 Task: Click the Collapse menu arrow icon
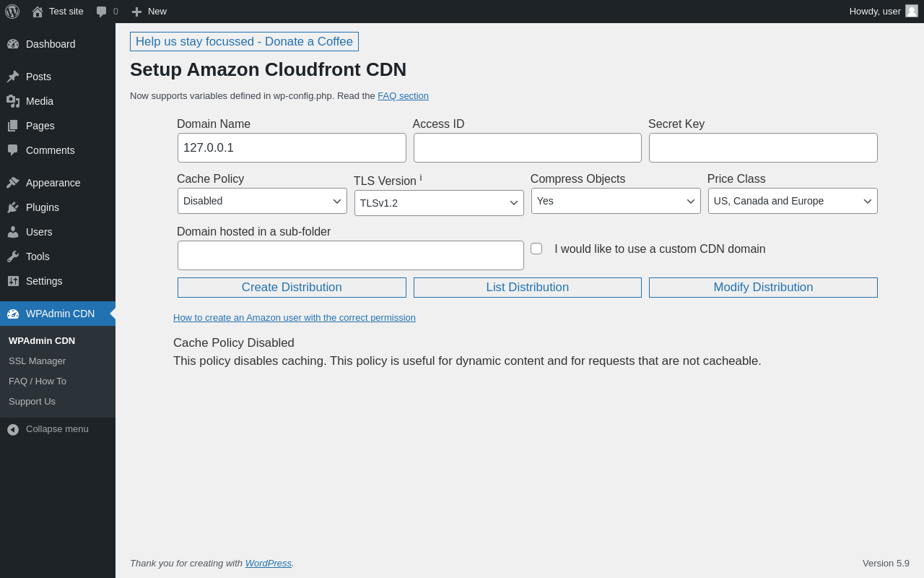tap(13, 429)
